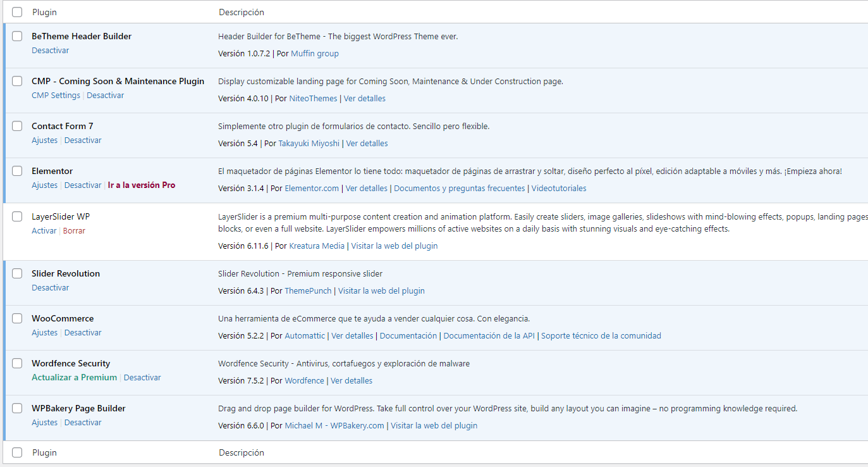Deactivate Contact Form 7
The width and height of the screenshot is (868, 467).
pyautogui.click(x=83, y=140)
